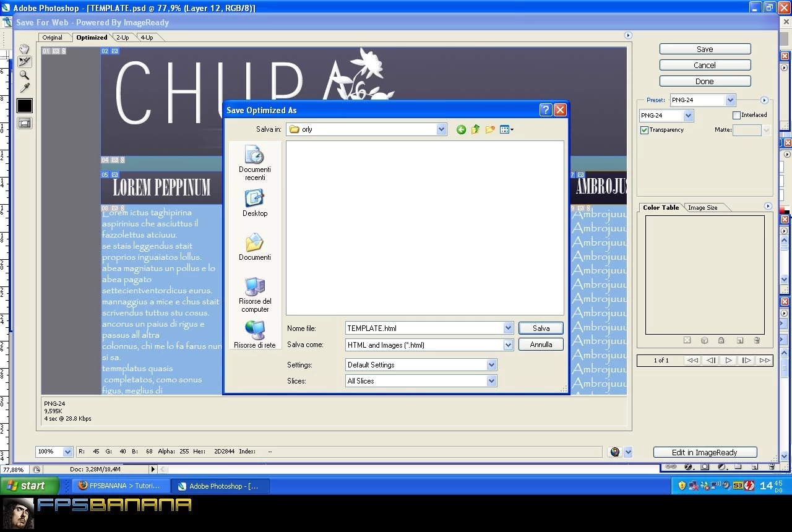
Task: Open the zoom level 100% dropdown
Action: pyautogui.click(x=68, y=452)
